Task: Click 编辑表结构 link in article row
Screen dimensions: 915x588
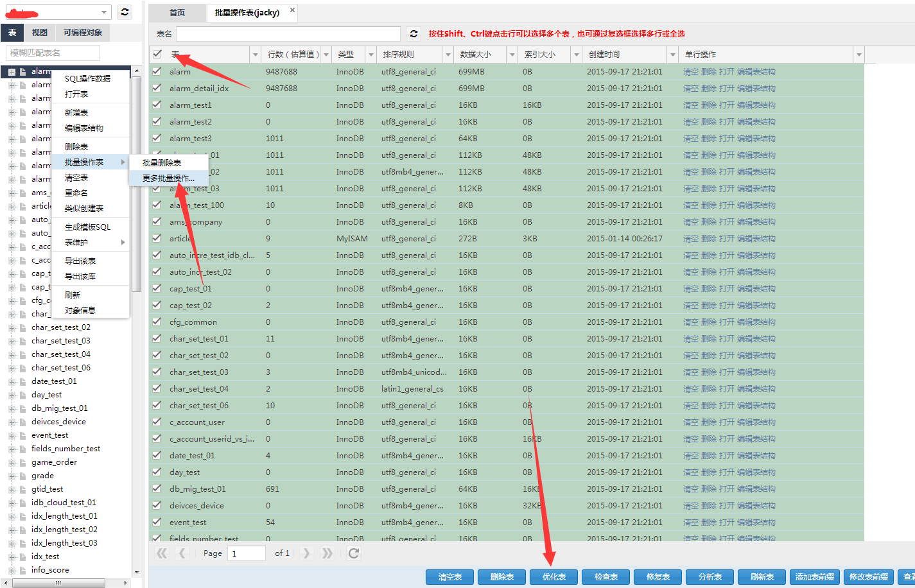Action: (x=756, y=238)
